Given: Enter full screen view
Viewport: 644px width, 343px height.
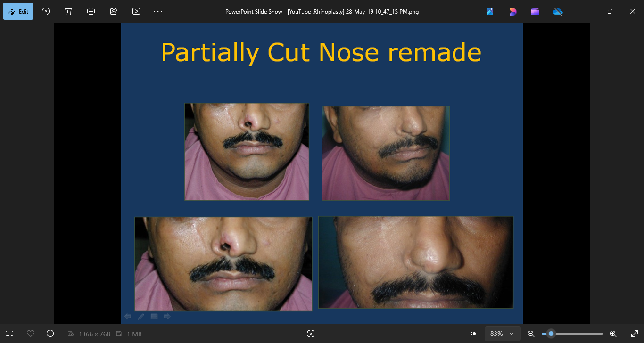Looking at the screenshot, I should (x=634, y=334).
